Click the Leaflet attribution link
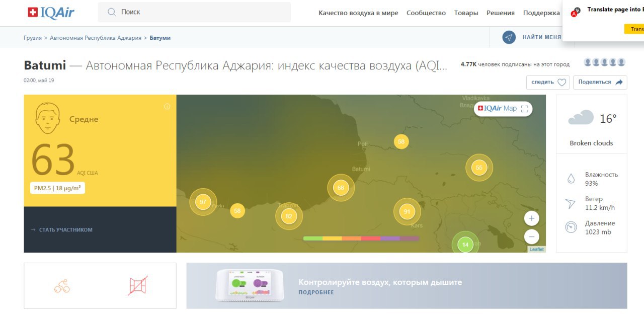Viewport: 644px width, 318px height. coord(536,249)
